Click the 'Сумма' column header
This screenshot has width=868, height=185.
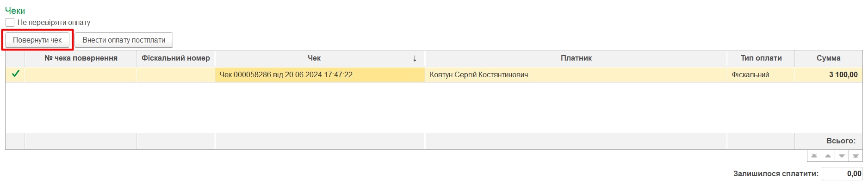coord(828,58)
